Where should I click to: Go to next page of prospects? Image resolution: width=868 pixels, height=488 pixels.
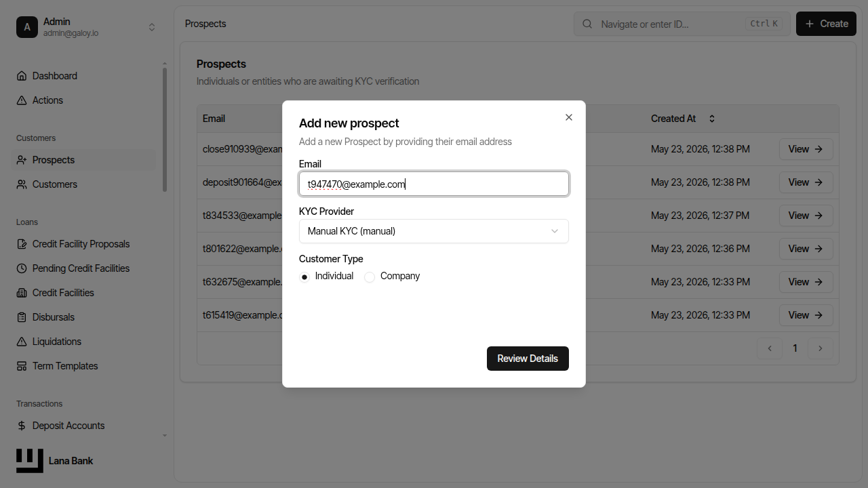coord(821,348)
